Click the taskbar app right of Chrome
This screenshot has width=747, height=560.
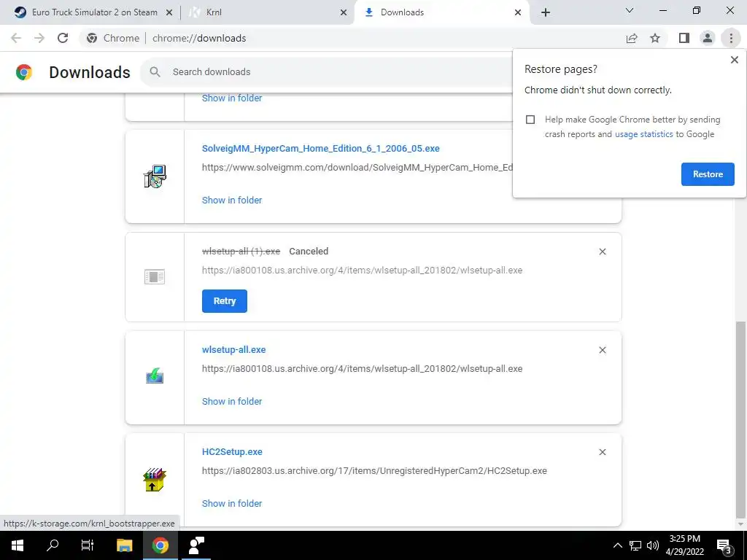coord(196,545)
